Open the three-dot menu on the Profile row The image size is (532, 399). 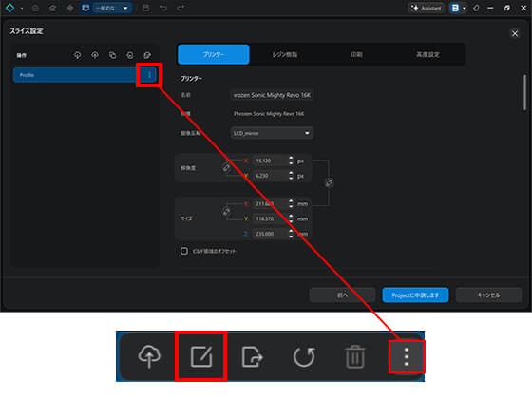click(149, 75)
